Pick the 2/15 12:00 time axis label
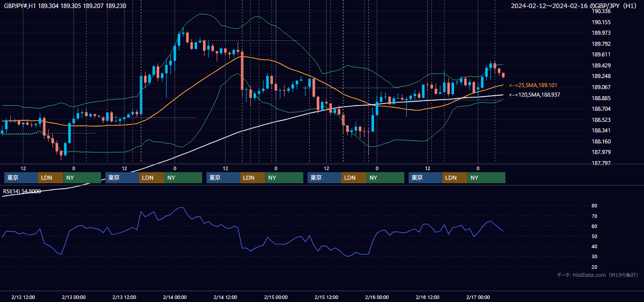644x302 pixels. [x=327, y=297]
